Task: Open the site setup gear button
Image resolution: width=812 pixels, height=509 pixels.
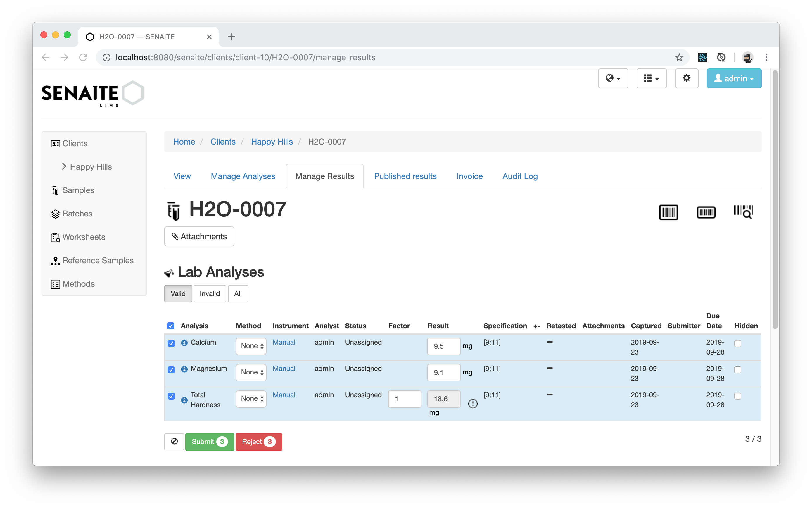Action: [x=686, y=78]
